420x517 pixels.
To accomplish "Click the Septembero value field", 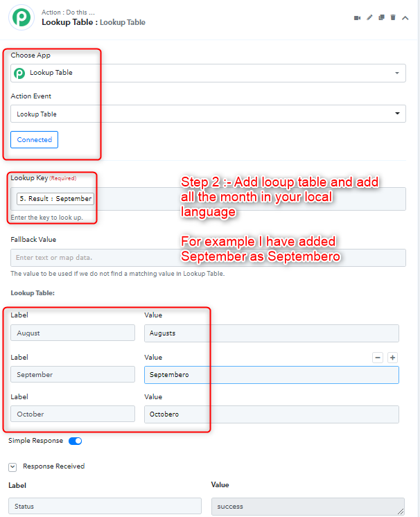I will click(271, 374).
